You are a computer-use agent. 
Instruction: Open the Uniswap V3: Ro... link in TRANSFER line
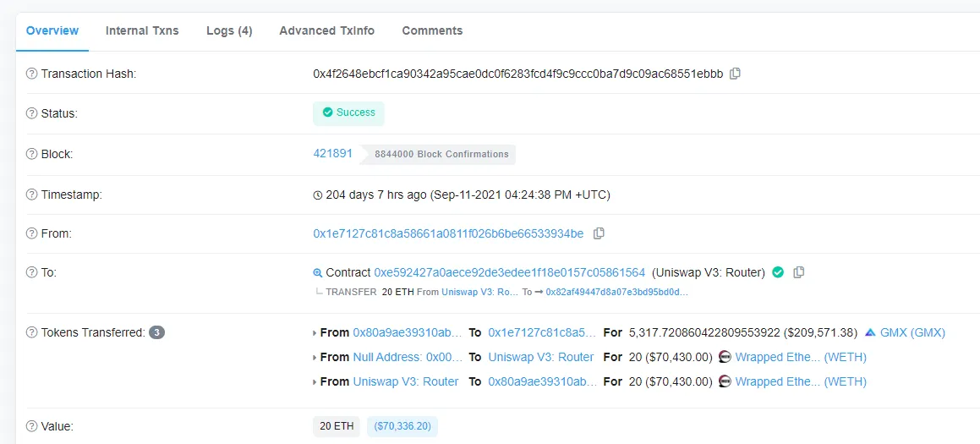point(480,292)
